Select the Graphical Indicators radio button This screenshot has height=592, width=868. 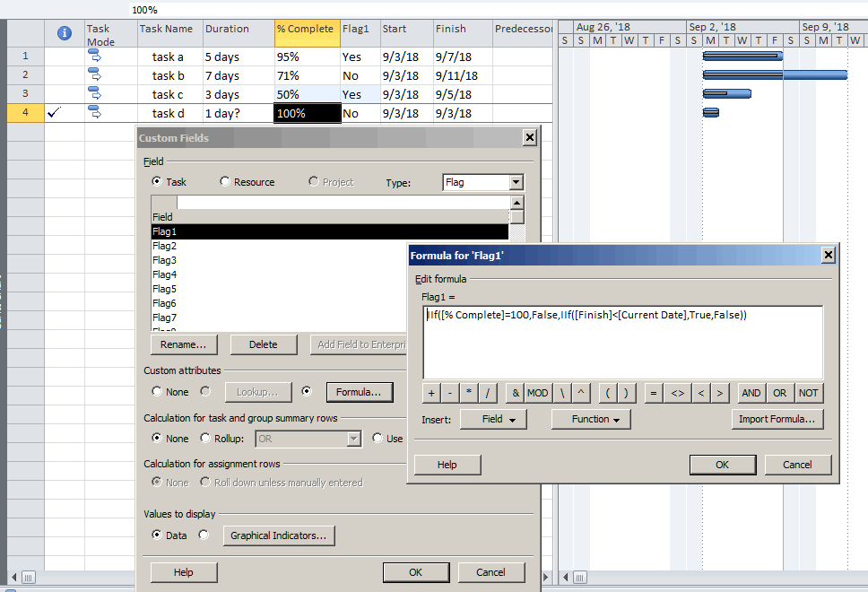204,535
